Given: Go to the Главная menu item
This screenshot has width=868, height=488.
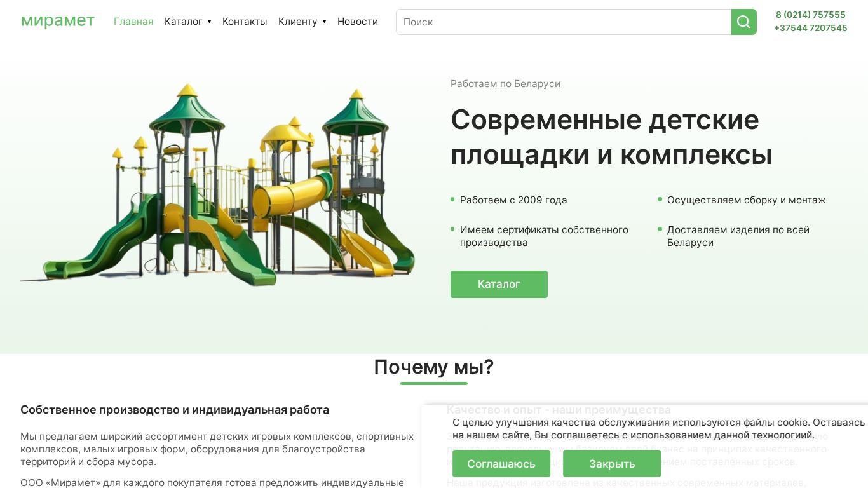Looking at the screenshot, I should pos(133,22).
